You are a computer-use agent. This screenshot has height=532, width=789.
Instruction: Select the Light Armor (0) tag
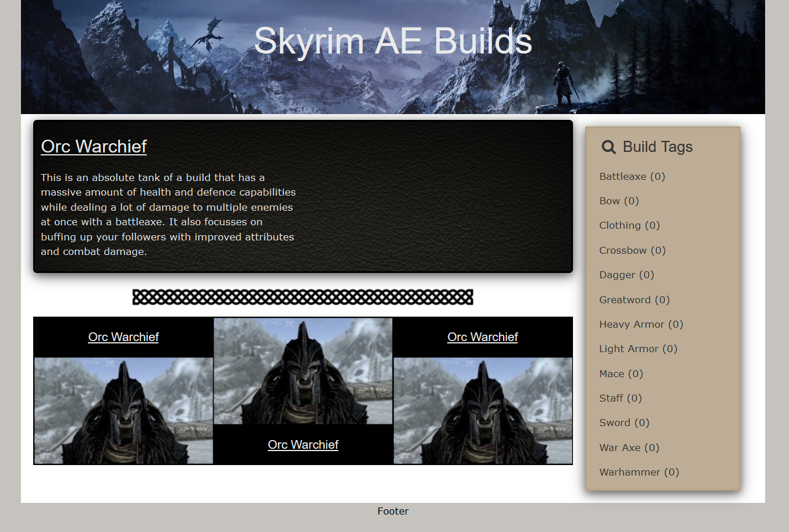638,349
